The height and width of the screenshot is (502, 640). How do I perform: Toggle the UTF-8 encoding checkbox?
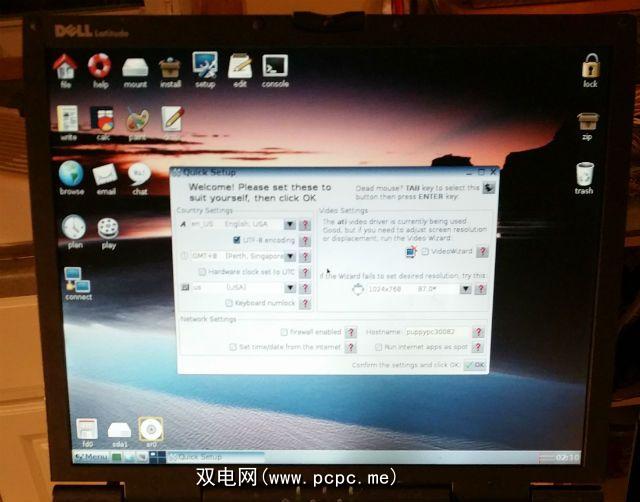tap(236, 240)
